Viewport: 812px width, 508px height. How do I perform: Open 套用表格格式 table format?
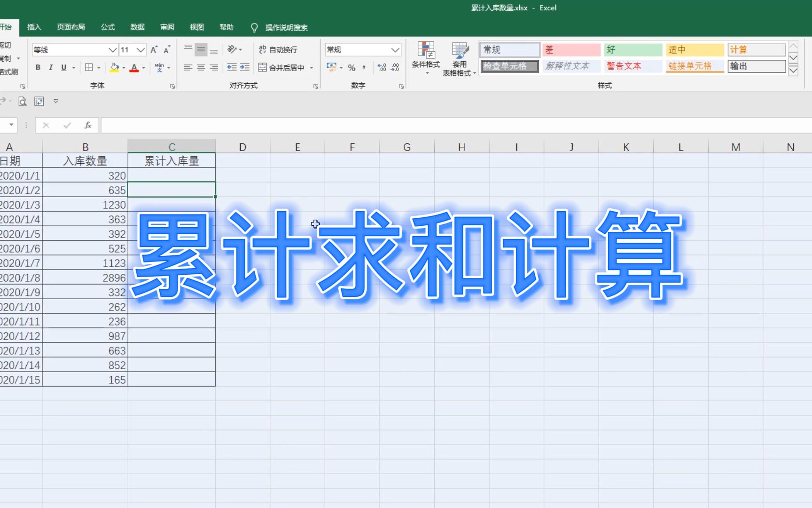[460, 59]
